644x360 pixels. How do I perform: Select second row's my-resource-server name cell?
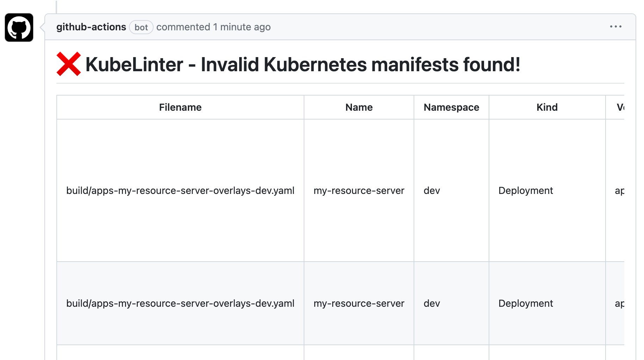point(359,303)
